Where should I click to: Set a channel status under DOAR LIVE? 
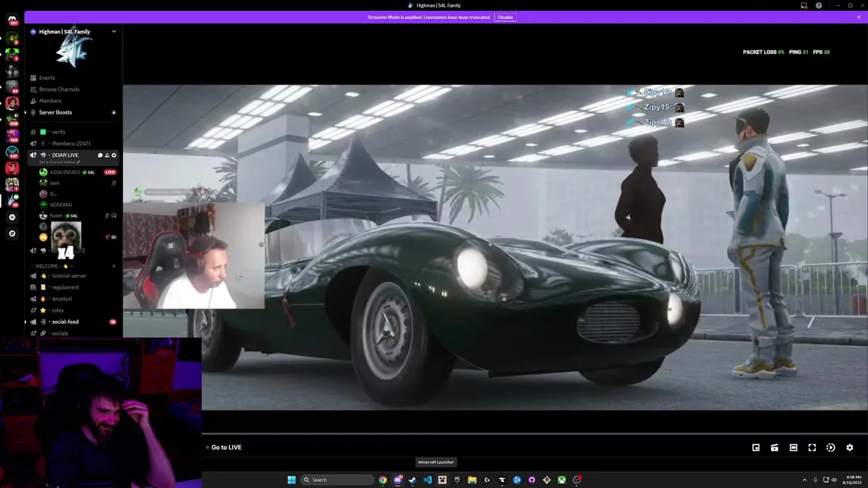(60, 162)
